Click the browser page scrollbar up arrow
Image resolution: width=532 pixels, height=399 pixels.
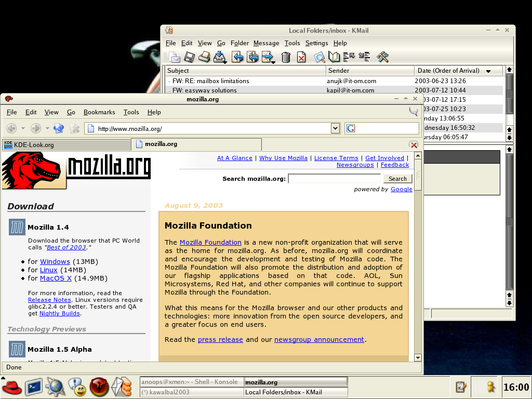pos(418,156)
